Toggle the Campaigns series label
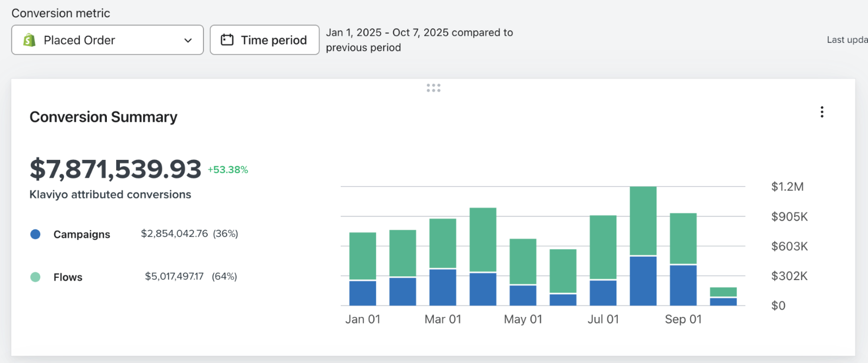868x363 pixels. pos(82,234)
